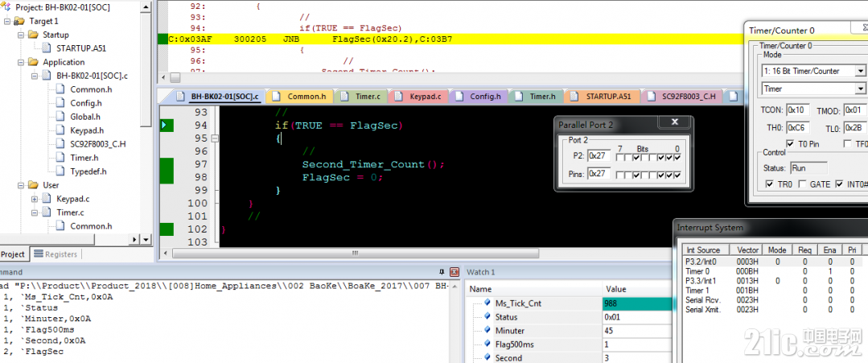868x363 pixels.
Task: Click the Value column header in Watch 1
Action: click(x=638, y=289)
